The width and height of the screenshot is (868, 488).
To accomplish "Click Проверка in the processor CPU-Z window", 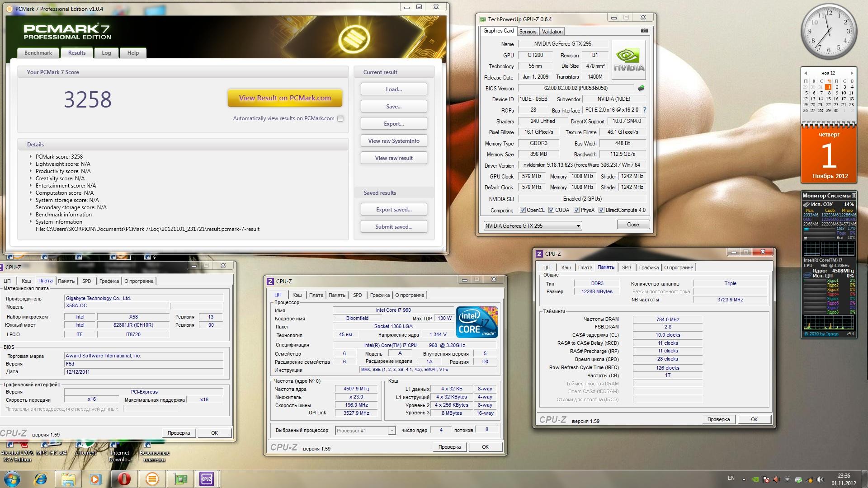I will pyautogui.click(x=449, y=447).
